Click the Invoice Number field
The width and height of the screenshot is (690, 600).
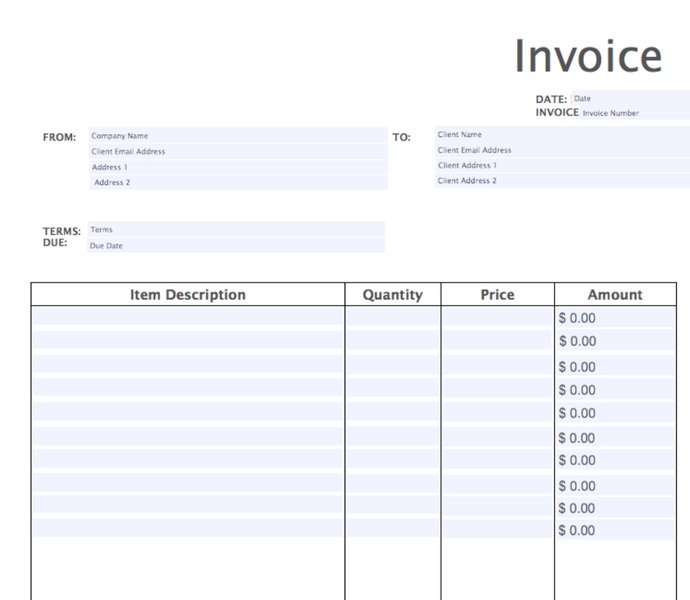tap(635, 113)
